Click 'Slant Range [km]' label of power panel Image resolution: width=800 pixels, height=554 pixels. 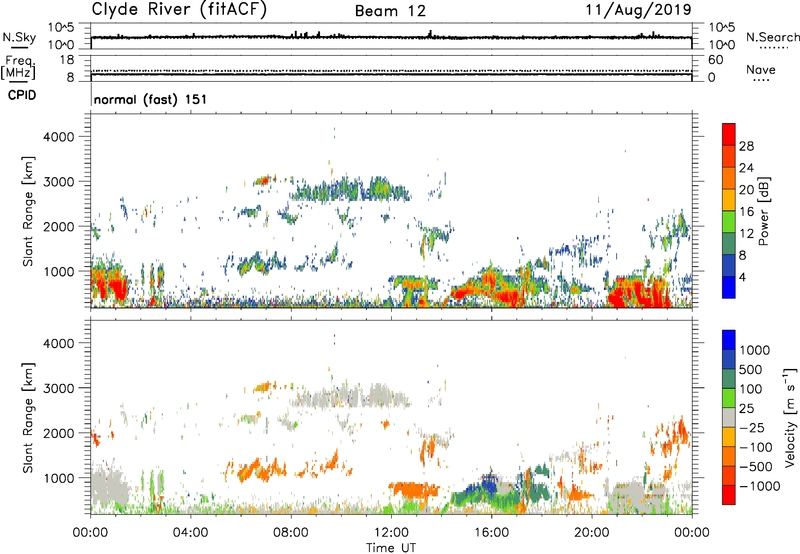(x=28, y=211)
